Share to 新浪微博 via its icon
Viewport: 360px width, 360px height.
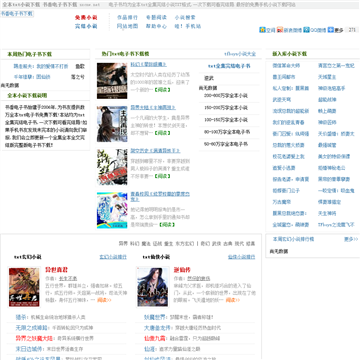pos(280,30)
